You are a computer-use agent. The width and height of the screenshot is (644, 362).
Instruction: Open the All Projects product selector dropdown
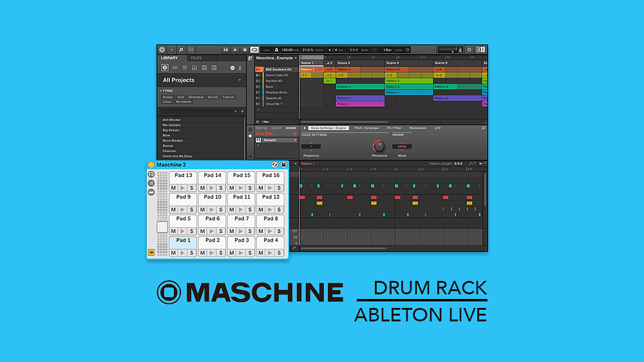point(202,80)
